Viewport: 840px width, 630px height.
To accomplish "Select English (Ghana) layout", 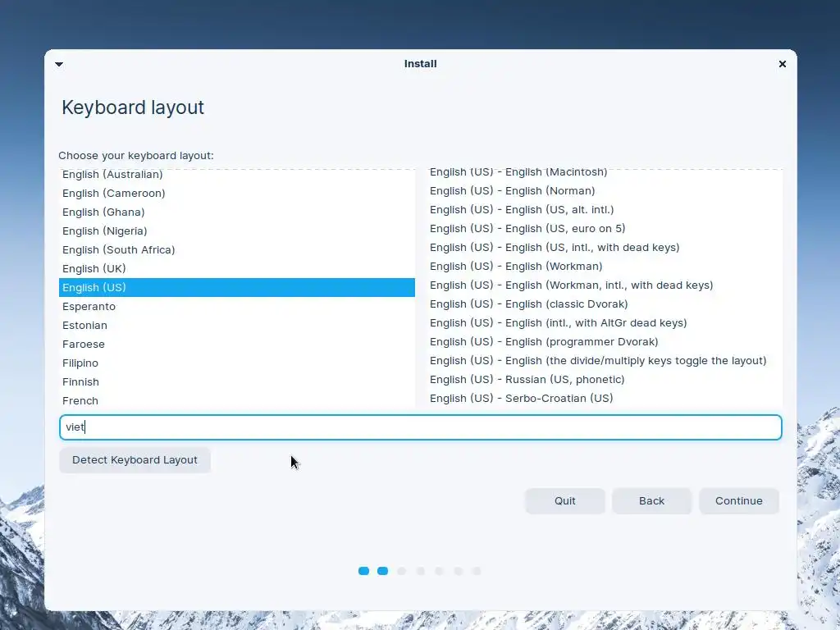I will point(237,212).
